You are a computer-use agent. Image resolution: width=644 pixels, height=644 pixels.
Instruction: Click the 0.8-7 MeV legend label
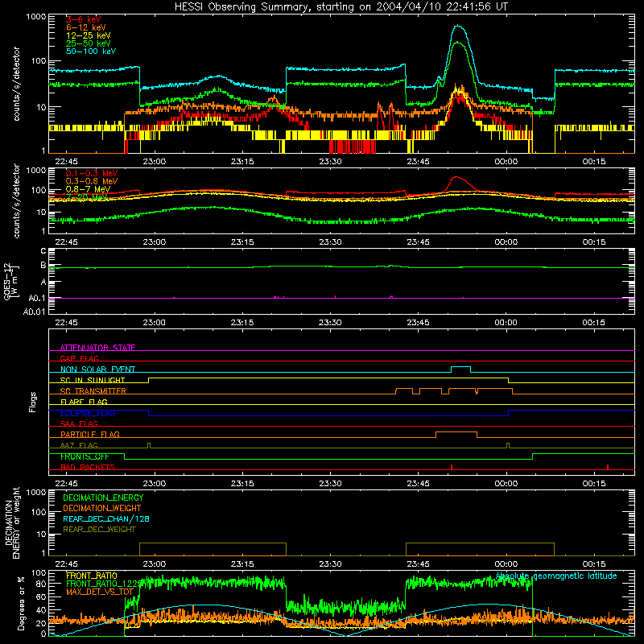click(88, 189)
